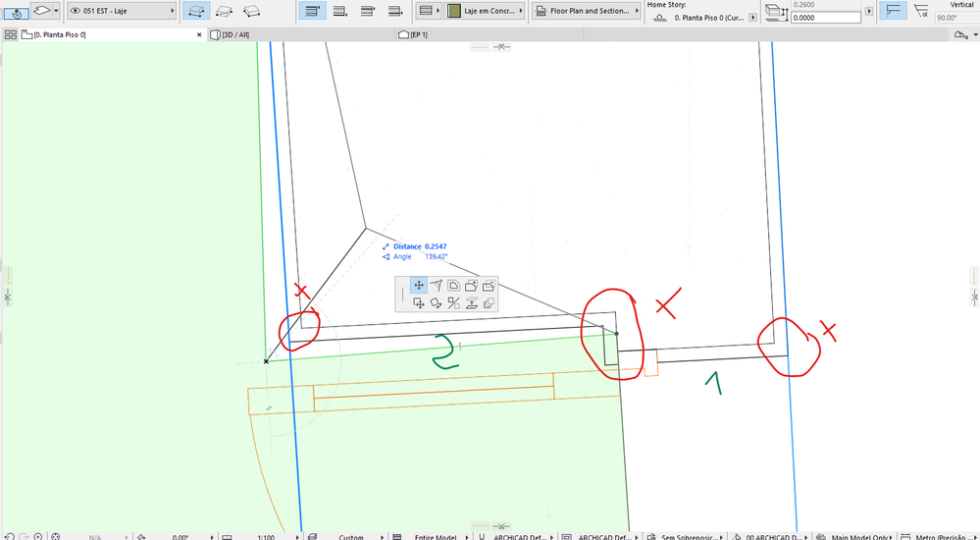Close the 0. Planta Piso 0 tab
The height and width of the screenshot is (540, 980).
click(199, 35)
